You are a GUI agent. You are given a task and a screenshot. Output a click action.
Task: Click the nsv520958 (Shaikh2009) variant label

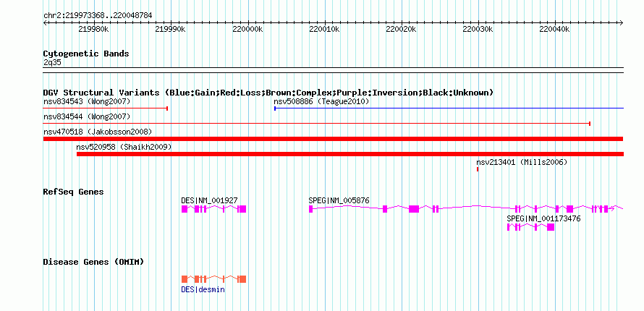point(124,147)
